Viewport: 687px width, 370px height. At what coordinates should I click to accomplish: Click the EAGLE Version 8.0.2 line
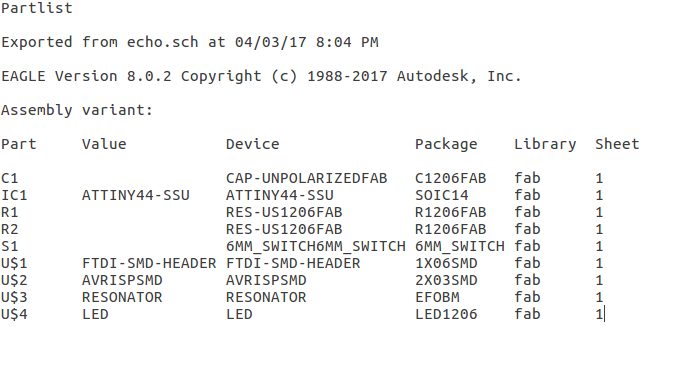tap(261, 76)
